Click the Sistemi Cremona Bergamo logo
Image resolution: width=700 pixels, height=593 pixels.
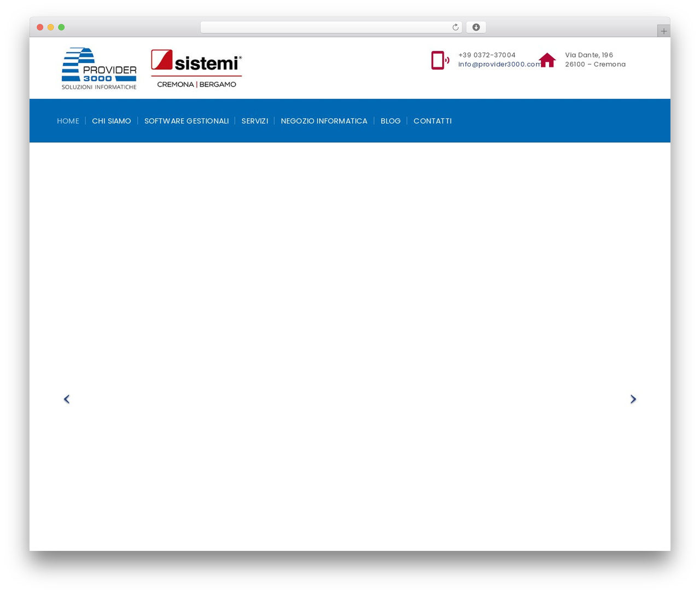pyautogui.click(x=196, y=68)
